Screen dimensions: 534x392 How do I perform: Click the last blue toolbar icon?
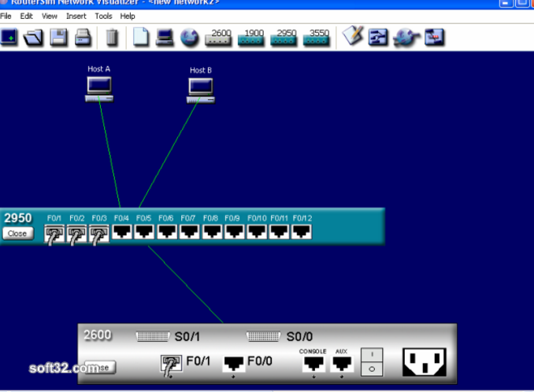(435, 37)
